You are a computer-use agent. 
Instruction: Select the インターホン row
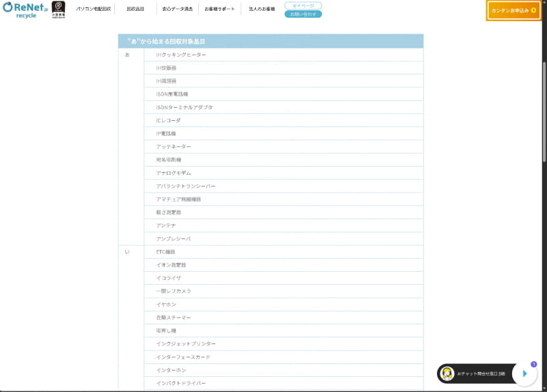click(284, 370)
